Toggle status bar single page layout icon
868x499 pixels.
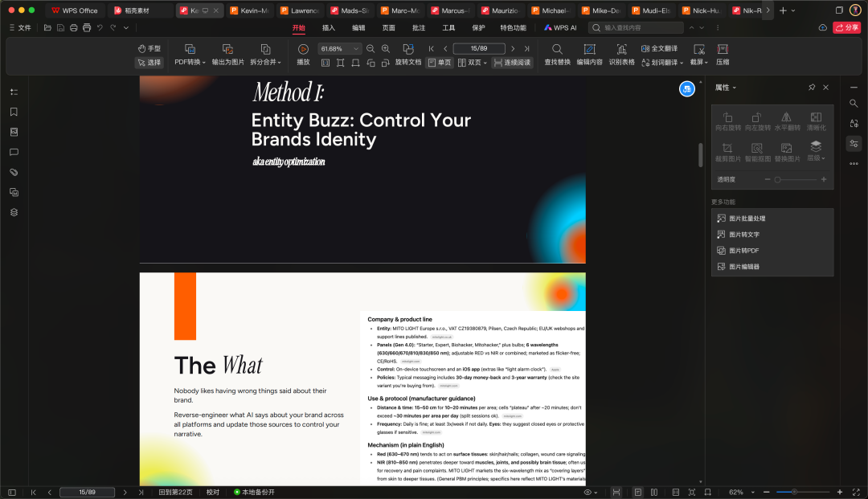(637, 492)
